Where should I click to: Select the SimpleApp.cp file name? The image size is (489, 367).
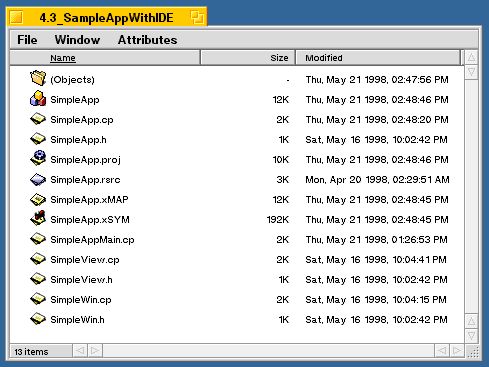pos(82,120)
